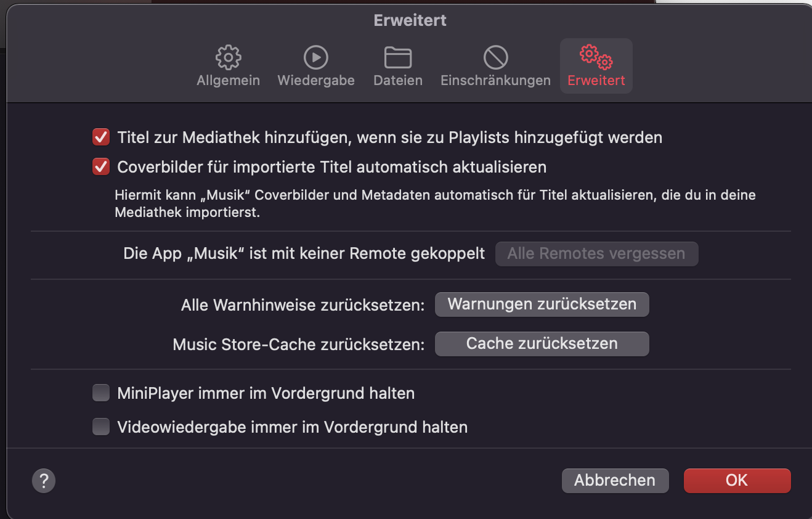The height and width of the screenshot is (519, 812).
Task: Open the Allgemein gear icon
Action: pos(228,57)
